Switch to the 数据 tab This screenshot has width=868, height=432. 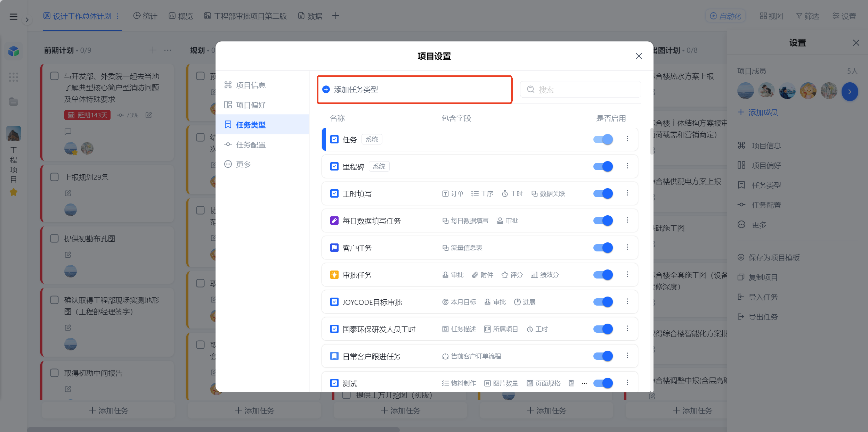pyautogui.click(x=310, y=16)
